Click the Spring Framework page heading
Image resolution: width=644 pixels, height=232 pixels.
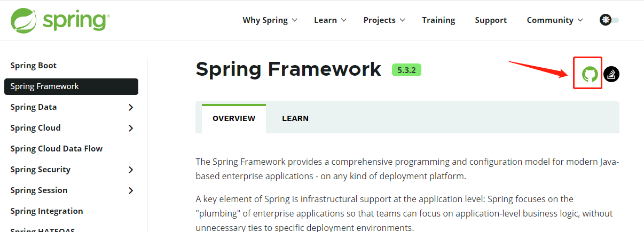point(289,69)
